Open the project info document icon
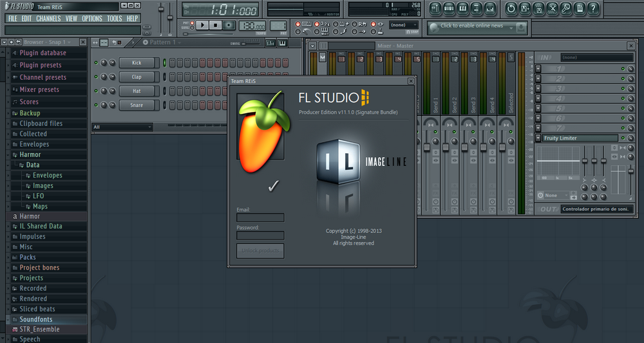Image resolution: width=644 pixels, height=343 pixels. pos(580,8)
